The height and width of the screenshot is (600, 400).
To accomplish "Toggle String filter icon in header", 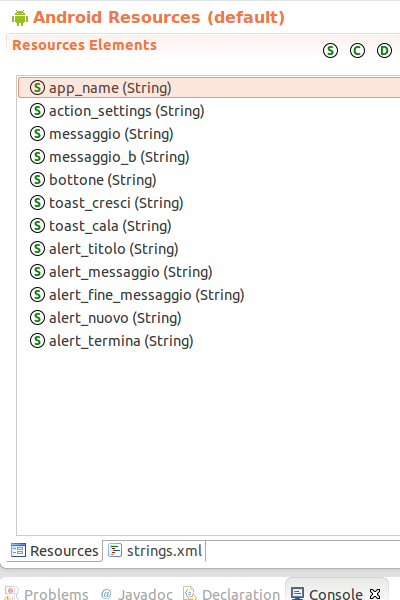I will [330, 51].
